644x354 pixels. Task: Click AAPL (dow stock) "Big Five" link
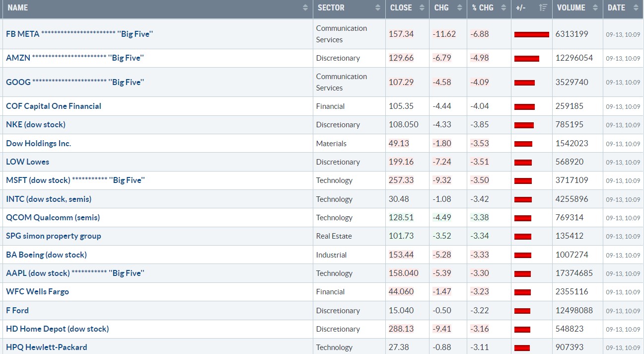point(75,273)
